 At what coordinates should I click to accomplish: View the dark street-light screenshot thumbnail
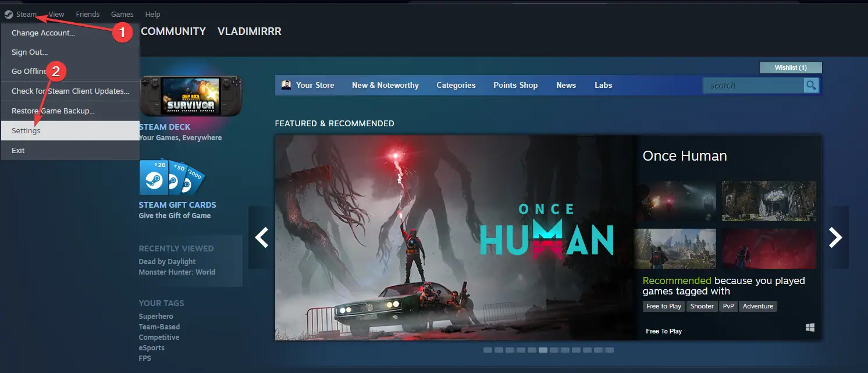coord(675,201)
